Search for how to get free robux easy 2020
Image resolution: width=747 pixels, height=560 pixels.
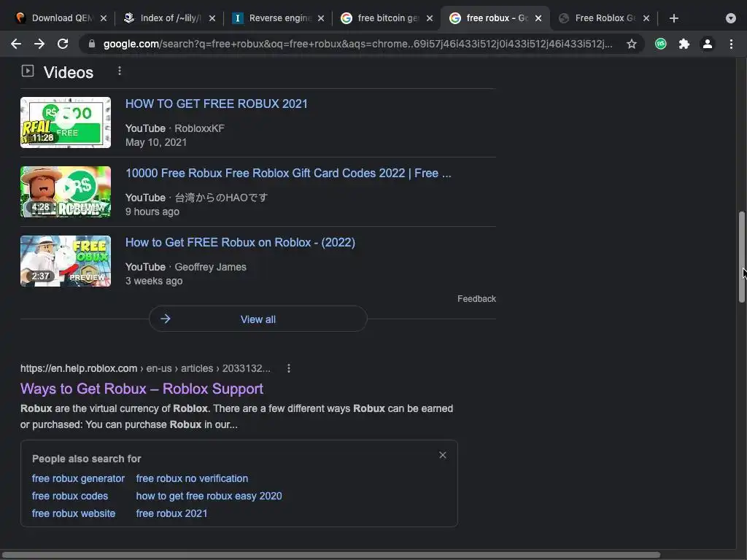point(209,496)
